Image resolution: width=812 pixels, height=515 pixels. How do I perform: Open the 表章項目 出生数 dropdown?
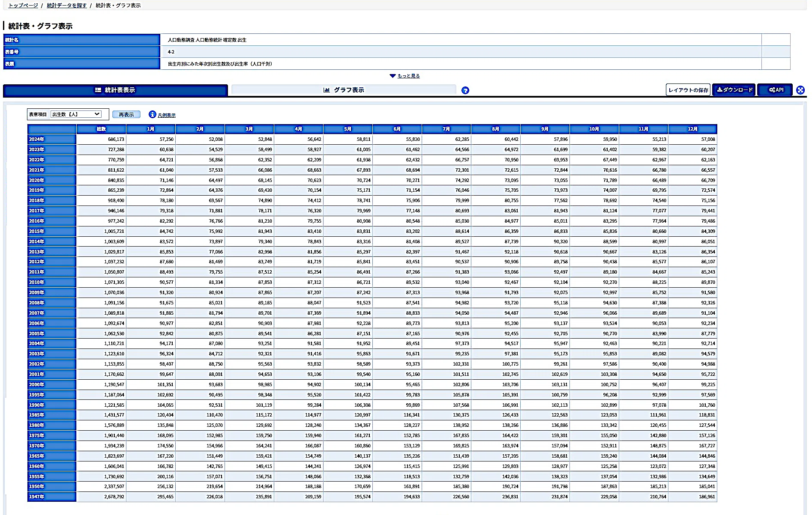tap(76, 114)
